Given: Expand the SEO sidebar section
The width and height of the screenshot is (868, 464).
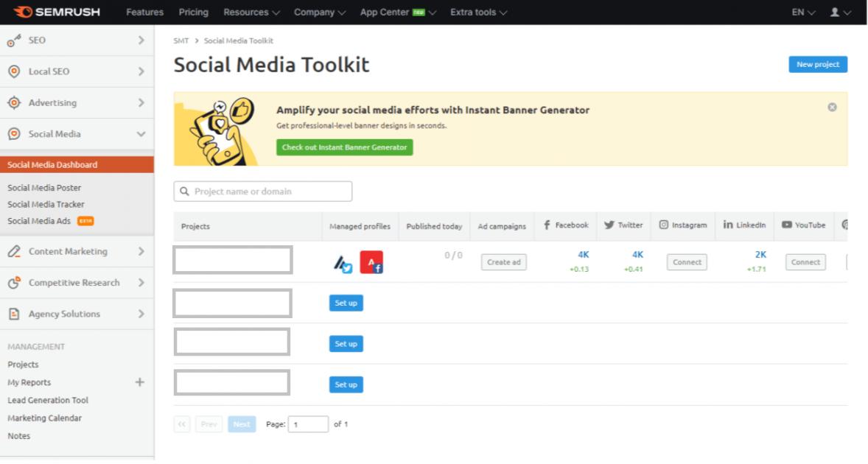Looking at the screenshot, I should coord(141,41).
